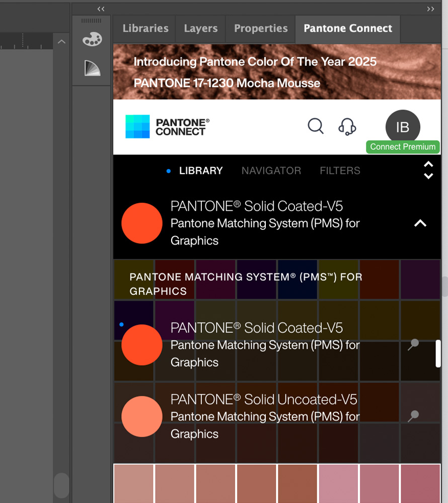
Task: Collapse the left dock with double arrows
Action: [x=101, y=9]
